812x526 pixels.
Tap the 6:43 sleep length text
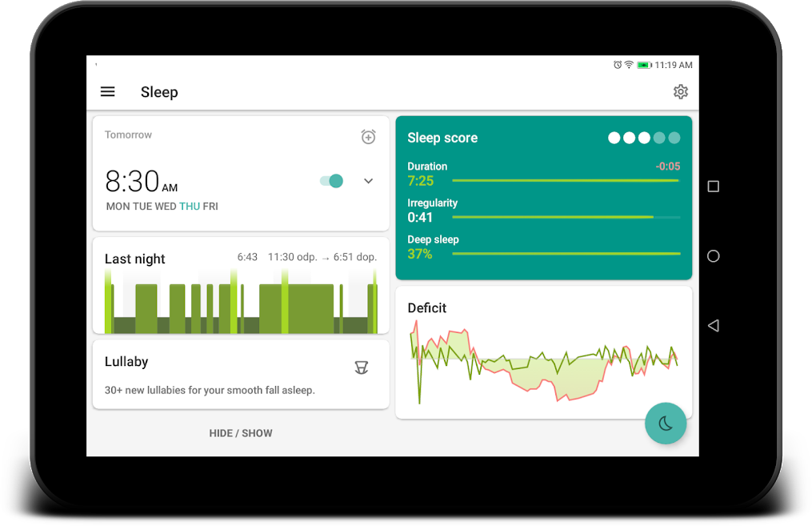click(x=247, y=257)
